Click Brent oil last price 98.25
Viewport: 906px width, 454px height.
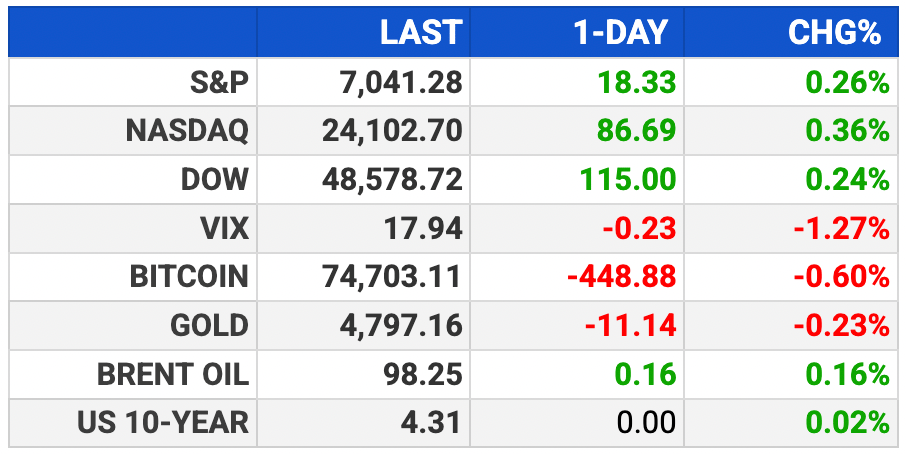pyautogui.click(x=423, y=375)
